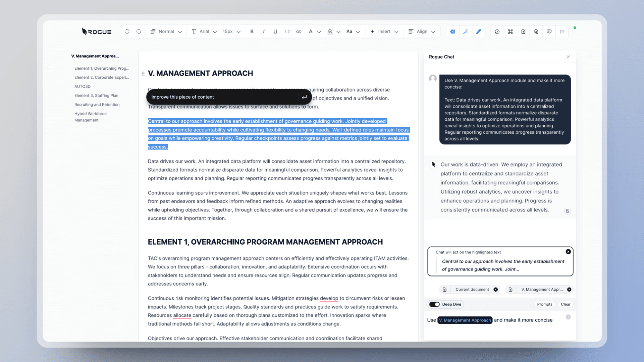Viewport: 644px width, 362px height.
Task: Send the chat message arrow button
Action: 568,317
